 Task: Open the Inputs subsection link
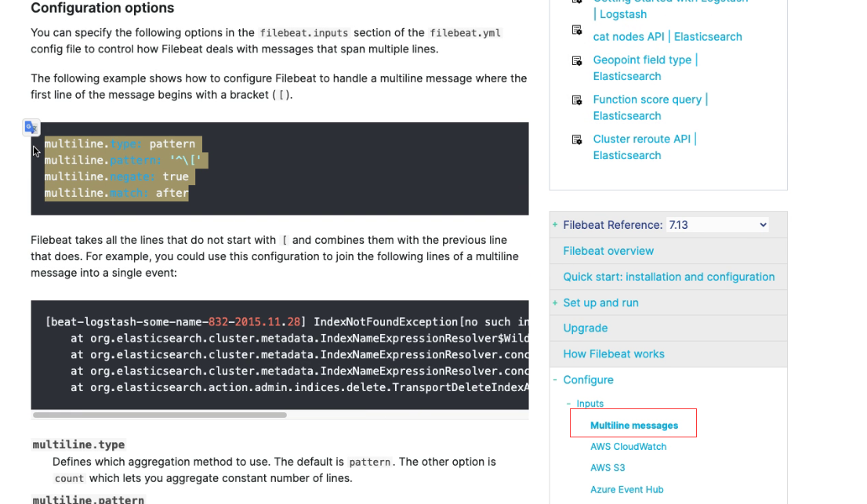tap(590, 404)
